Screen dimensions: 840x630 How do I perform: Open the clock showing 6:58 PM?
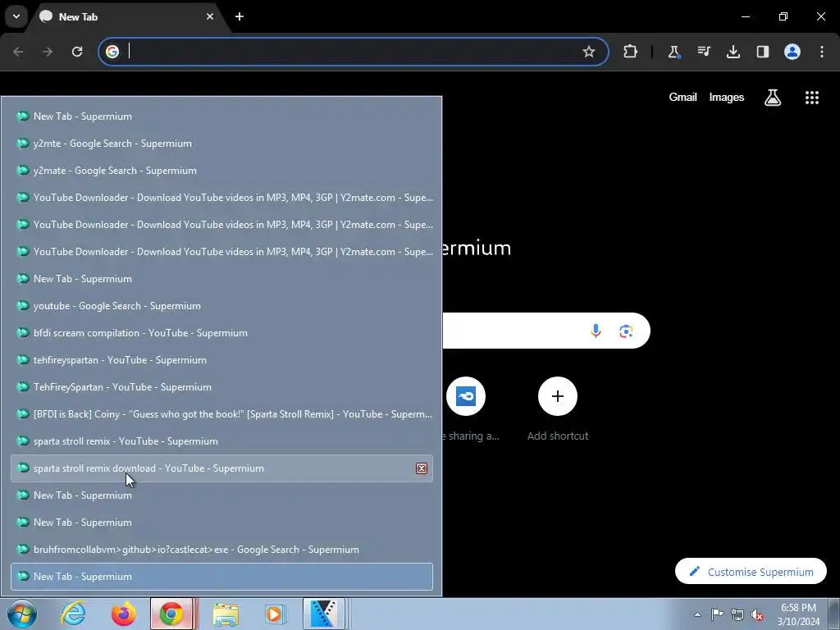798,614
